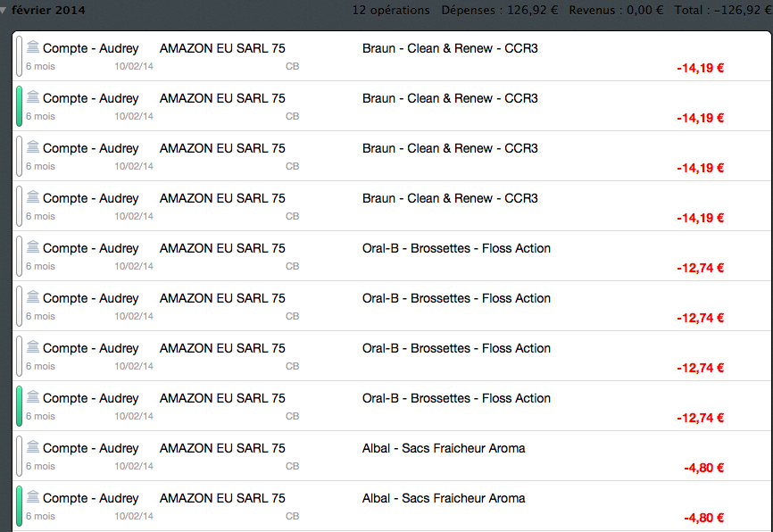Select -14,19 € amount on green-marked Braun row
The height and width of the screenshot is (532, 773).
click(700, 118)
